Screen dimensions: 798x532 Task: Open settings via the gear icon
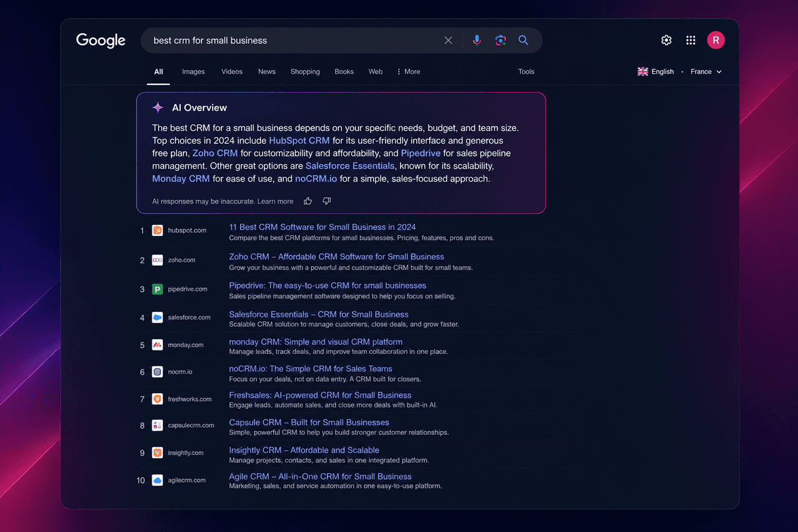pyautogui.click(x=666, y=41)
